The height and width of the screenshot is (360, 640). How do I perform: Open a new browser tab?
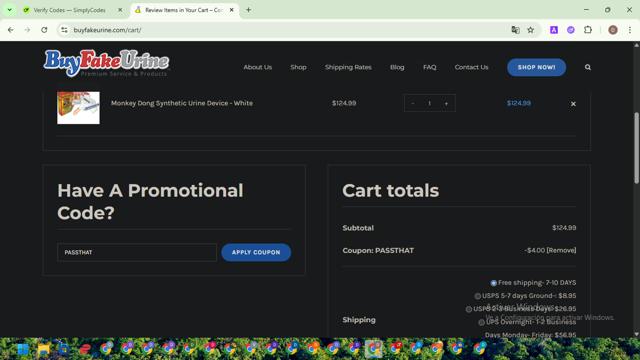248,10
